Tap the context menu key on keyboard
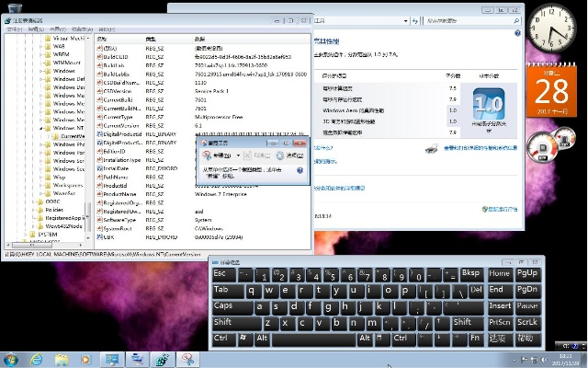The width and height of the screenshot is (588, 368). pos(381,338)
